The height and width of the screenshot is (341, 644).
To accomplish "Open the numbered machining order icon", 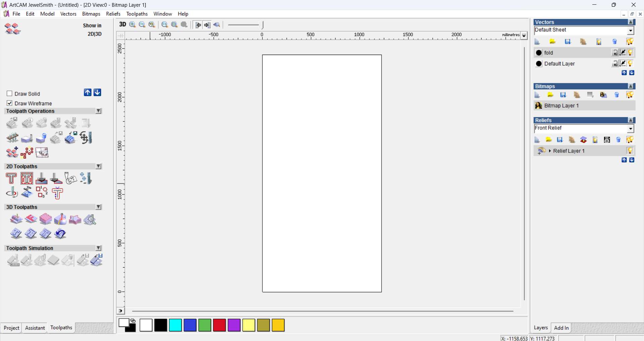I will (42, 192).
